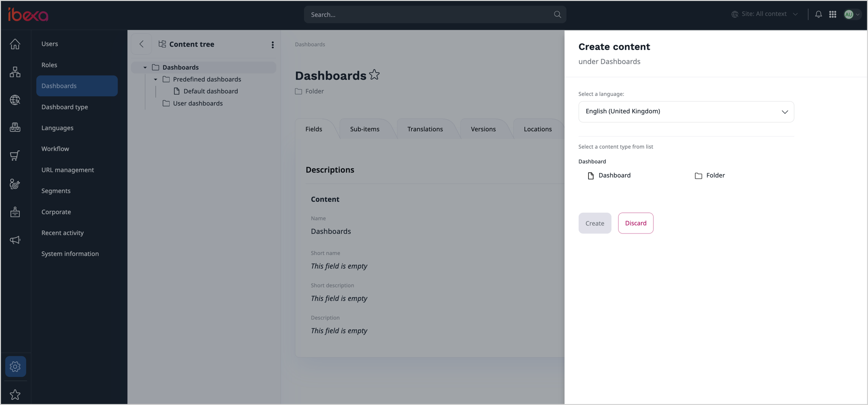
Task: Open the content structure tree icon
Action: coord(15,72)
